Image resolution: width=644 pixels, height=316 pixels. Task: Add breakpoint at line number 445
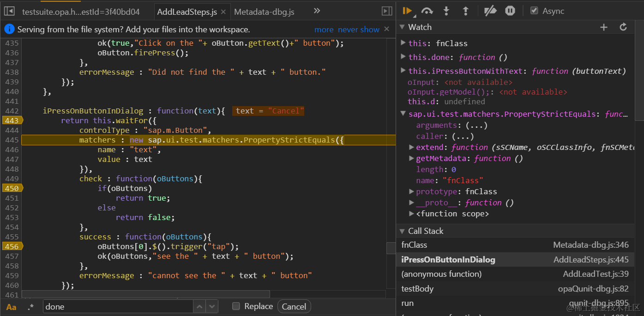coord(12,140)
